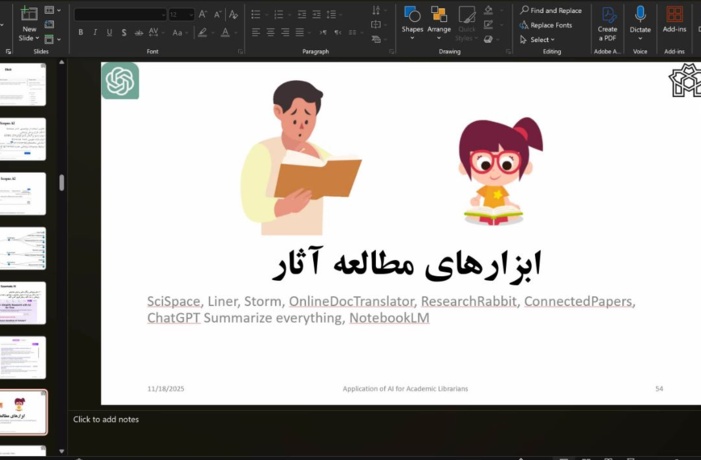
Task: Toggle text Shadow (S) formatting
Action: 124,32
